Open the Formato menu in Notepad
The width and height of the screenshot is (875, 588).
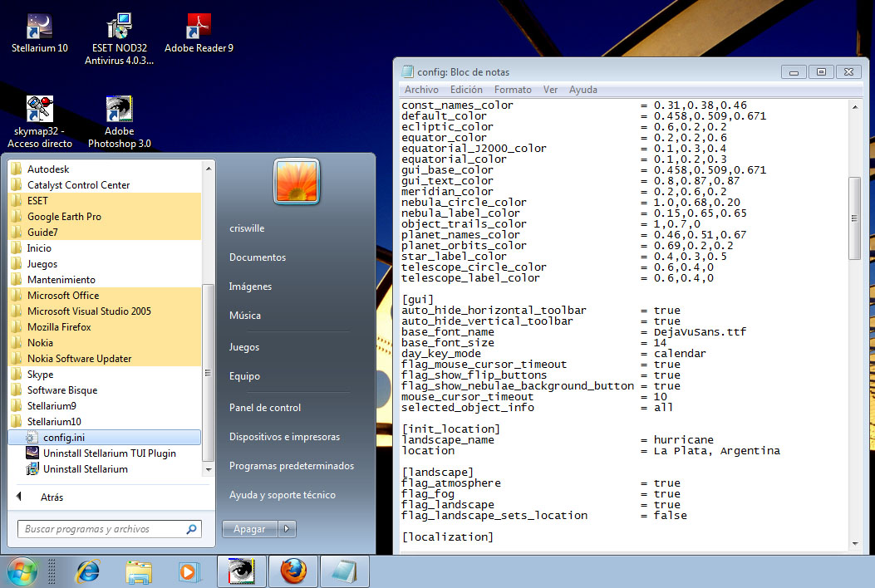513,89
